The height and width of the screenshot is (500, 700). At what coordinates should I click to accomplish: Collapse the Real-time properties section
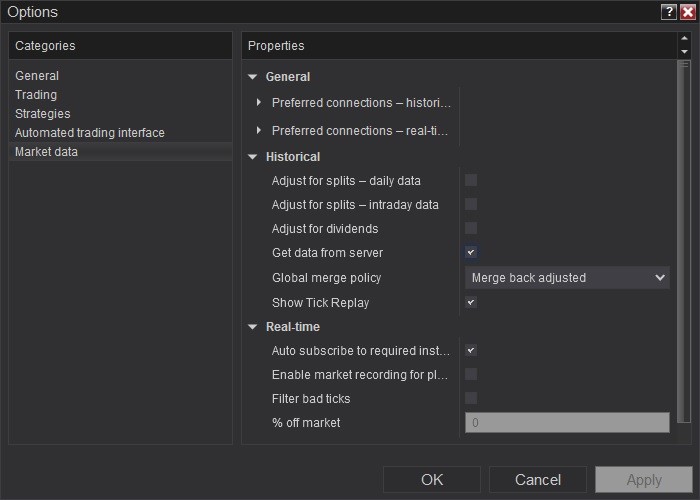pos(254,327)
